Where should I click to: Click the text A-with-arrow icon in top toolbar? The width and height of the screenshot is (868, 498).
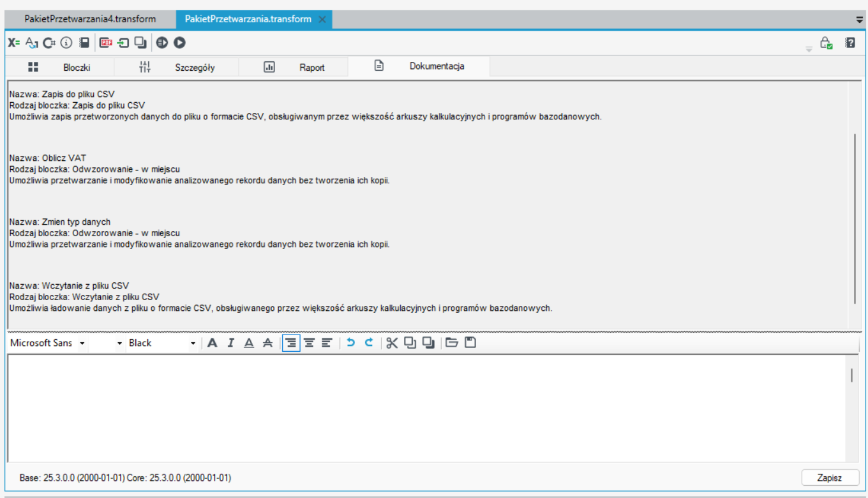pos(32,43)
